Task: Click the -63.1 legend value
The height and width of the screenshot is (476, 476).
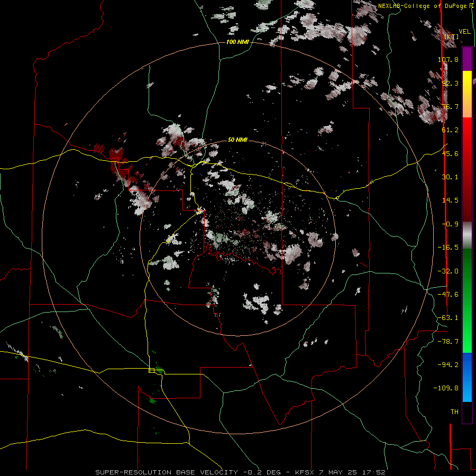Action: pyautogui.click(x=448, y=318)
